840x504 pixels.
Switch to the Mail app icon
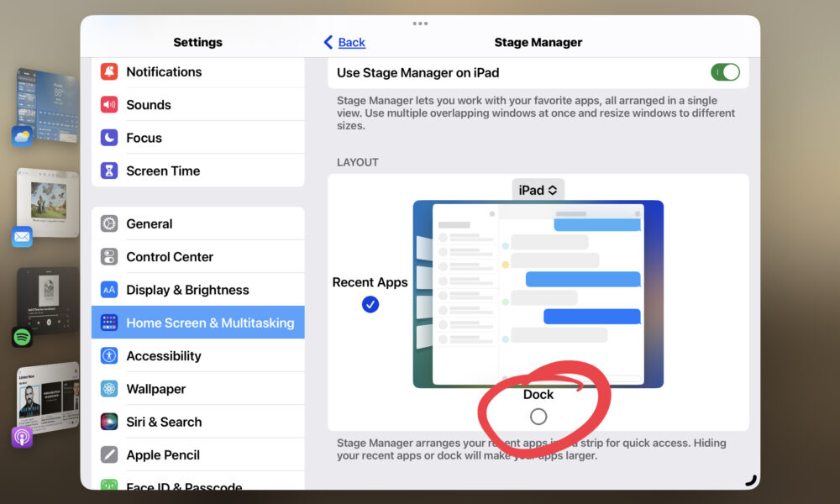click(22, 237)
